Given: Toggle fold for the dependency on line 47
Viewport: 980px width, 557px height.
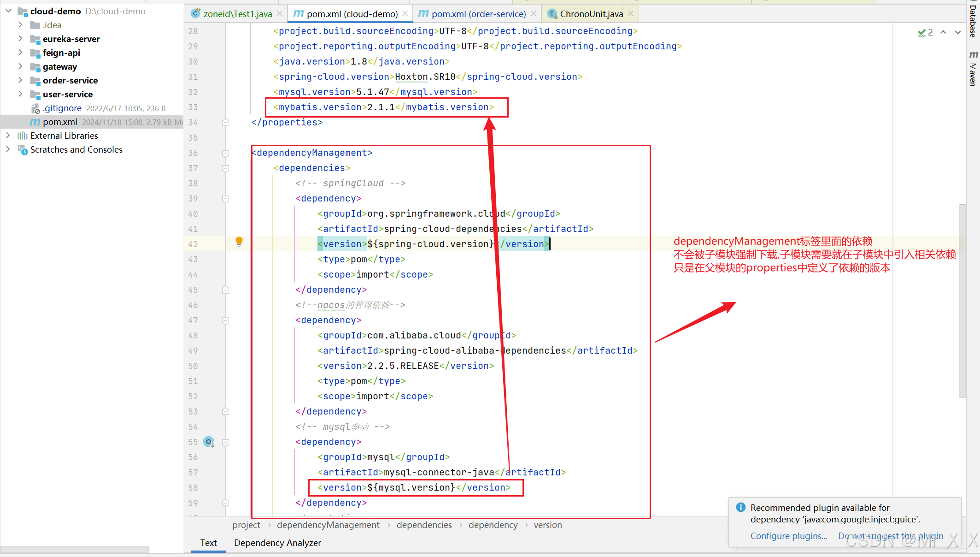Looking at the screenshot, I should 226,320.
